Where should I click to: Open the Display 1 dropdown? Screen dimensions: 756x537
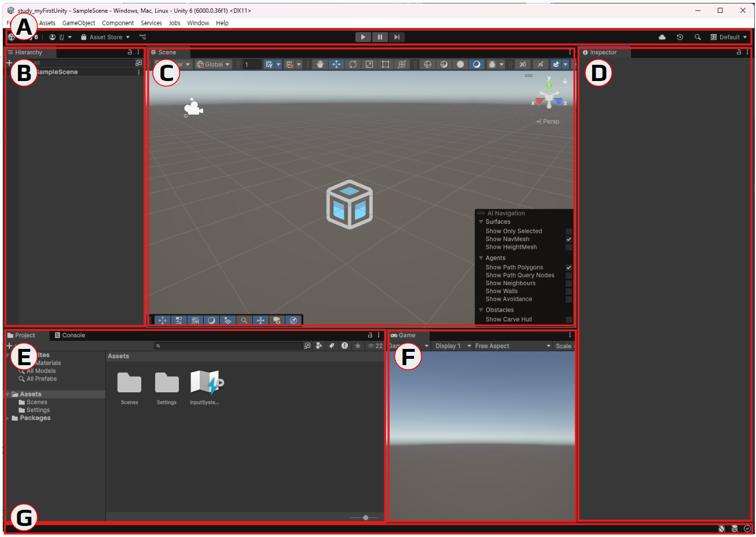click(x=453, y=346)
